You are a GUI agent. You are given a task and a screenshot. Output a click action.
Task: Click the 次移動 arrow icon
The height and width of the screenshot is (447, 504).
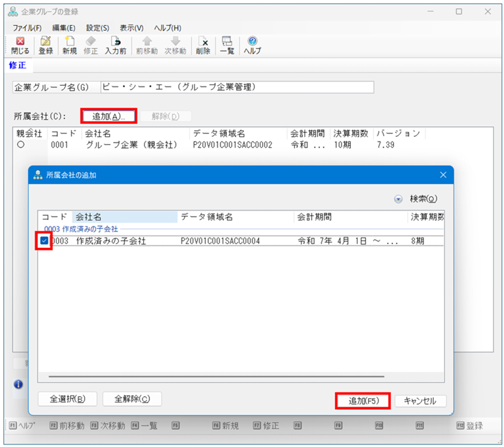pos(176,41)
